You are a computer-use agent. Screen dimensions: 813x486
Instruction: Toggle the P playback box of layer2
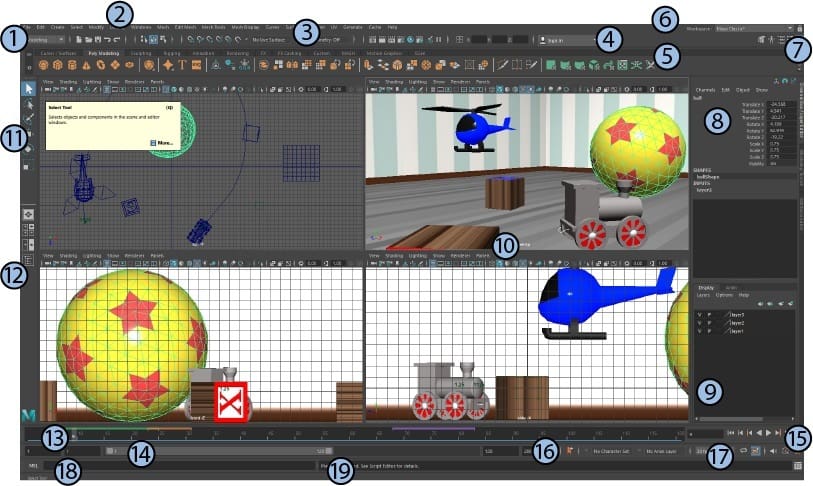tap(709, 323)
